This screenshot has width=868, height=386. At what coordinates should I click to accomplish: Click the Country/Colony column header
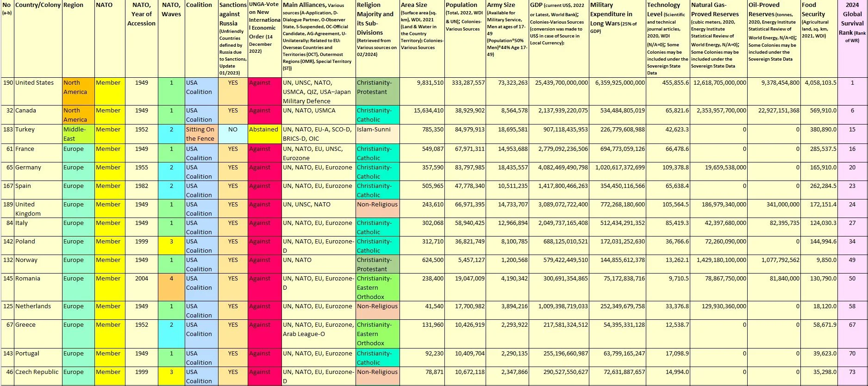click(x=38, y=39)
